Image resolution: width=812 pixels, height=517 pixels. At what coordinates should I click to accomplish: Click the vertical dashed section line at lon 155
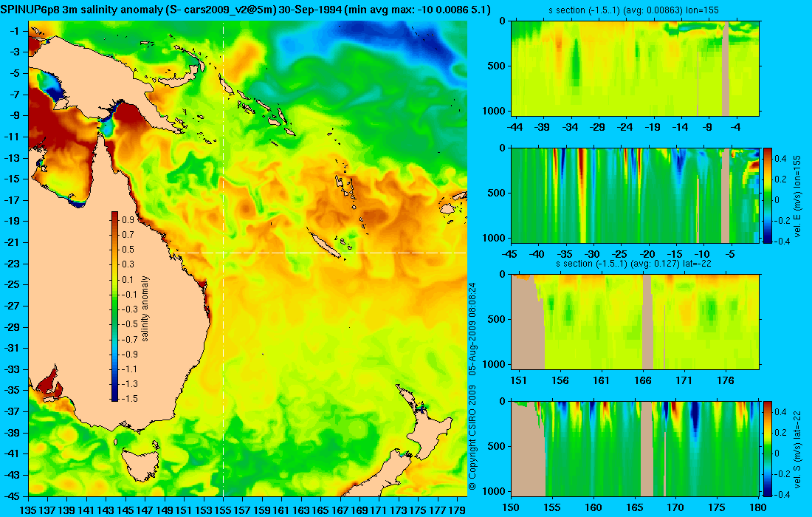(223, 258)
